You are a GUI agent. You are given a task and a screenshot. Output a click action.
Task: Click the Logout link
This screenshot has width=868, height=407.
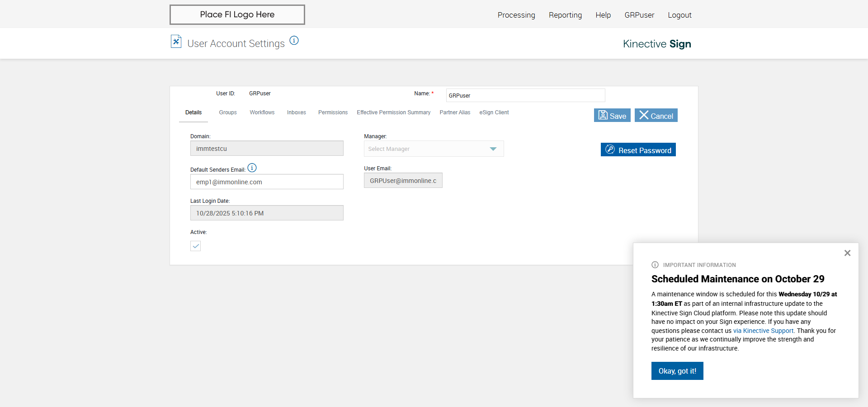pyautogui.click(x=679, y=15)
